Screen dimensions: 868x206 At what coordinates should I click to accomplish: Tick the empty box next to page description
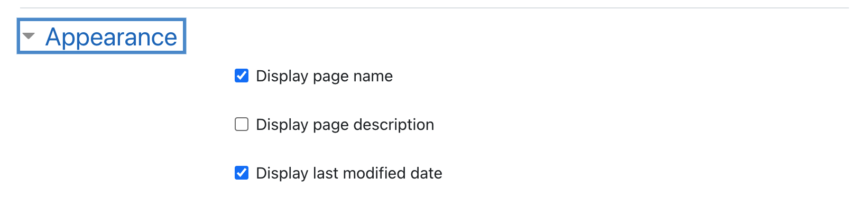tap(242, 124)
